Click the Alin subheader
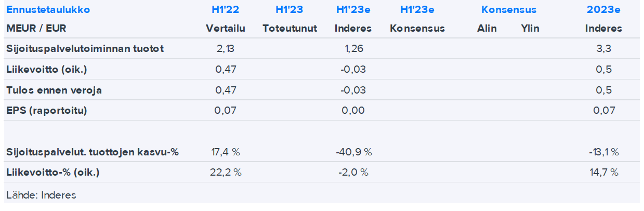The width and height of the screenshot is (644, 211). 487,28
